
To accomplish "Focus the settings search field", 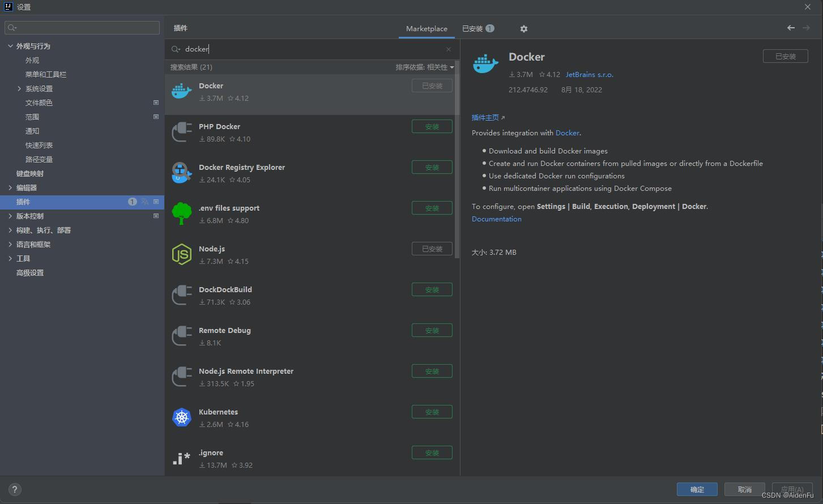I will point(82,28).
